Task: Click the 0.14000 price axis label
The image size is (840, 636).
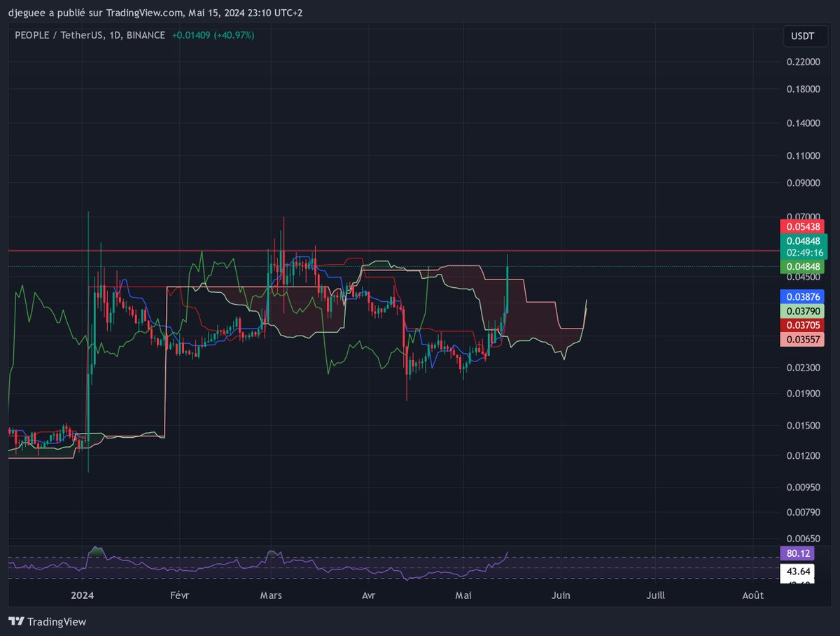Action: click(803, 123)
